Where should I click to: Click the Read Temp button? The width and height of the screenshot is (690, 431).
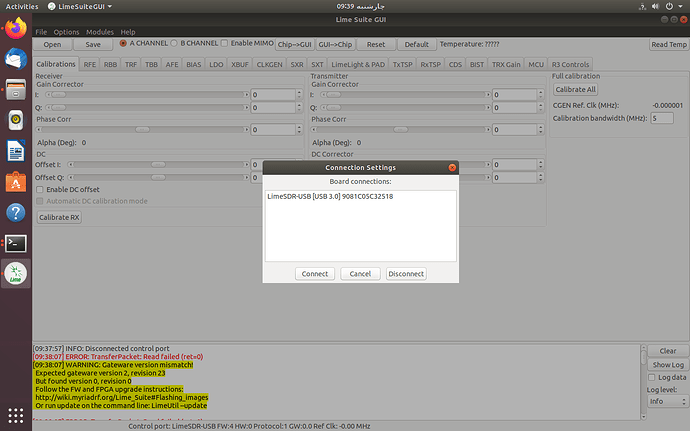[669, 44]
